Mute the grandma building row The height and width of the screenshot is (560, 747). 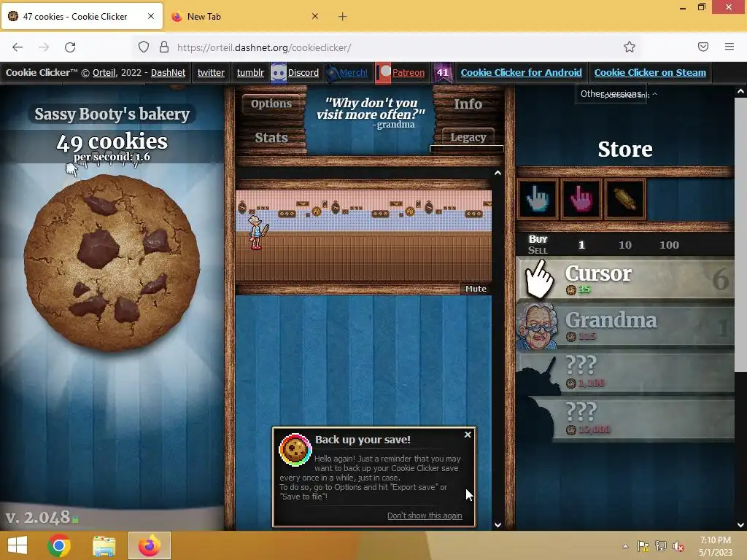point(476,289)
